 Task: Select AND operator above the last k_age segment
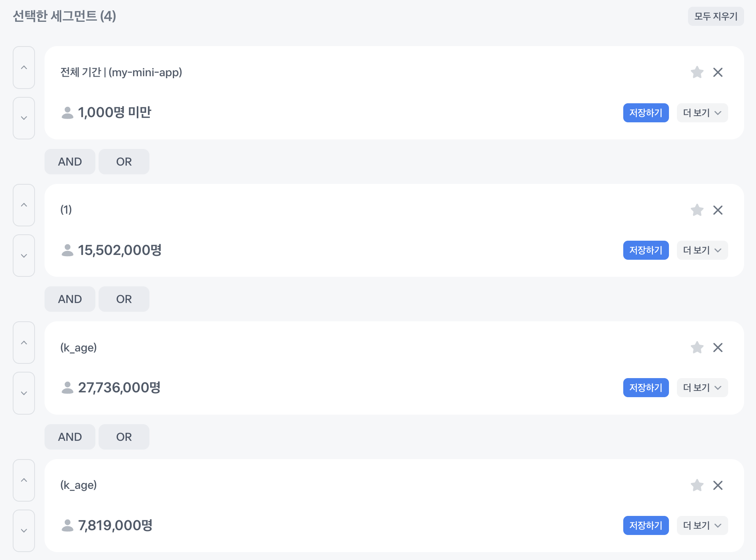[x=70, y=437]
